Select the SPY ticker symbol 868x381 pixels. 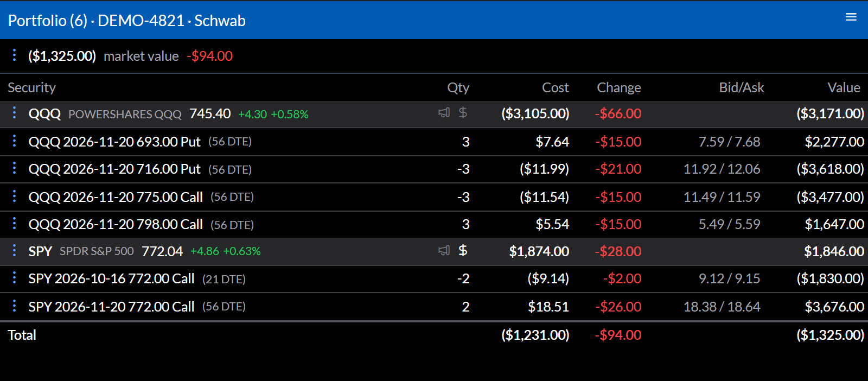coord(40,251)
